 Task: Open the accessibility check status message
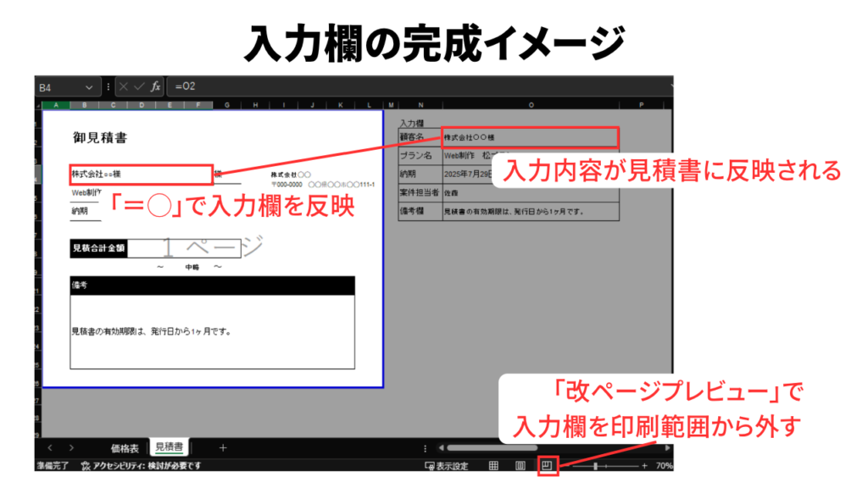[142, 466]
